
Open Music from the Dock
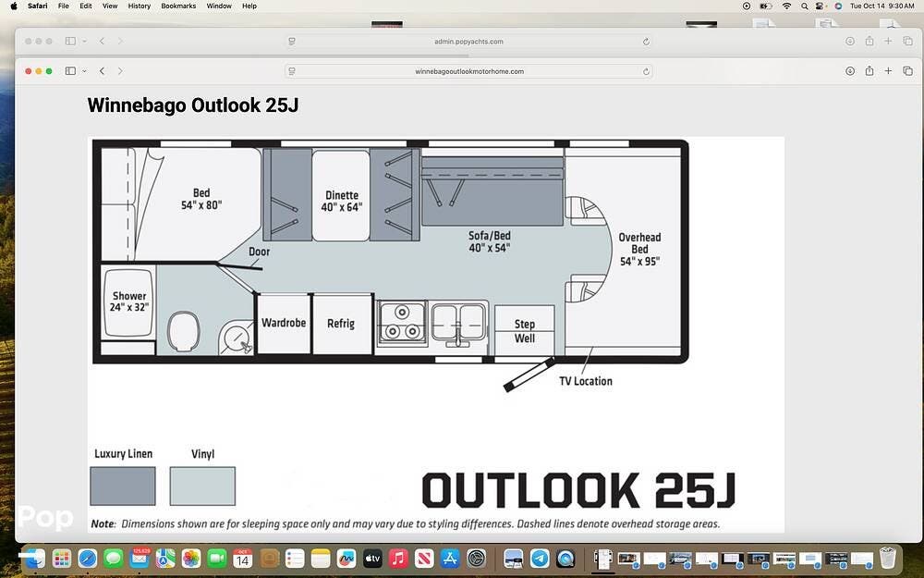pyautogui.click(x=399, y=559)
